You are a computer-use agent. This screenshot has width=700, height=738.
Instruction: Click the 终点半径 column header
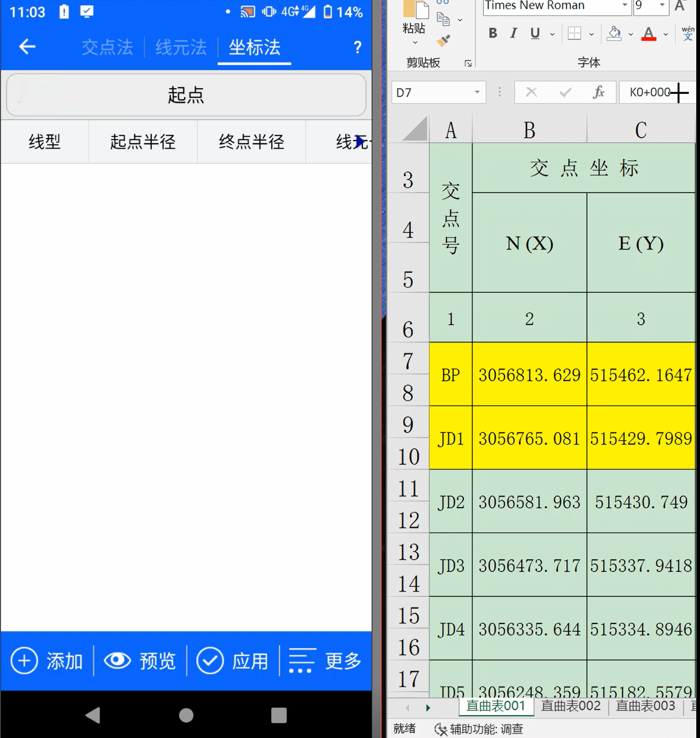click(x=252, y=142)
